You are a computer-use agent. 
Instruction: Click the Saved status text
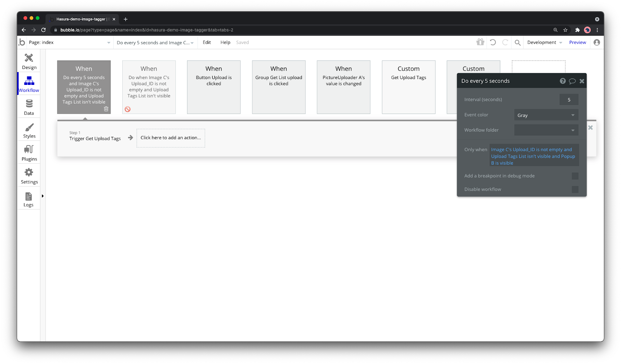coord(243,43)
